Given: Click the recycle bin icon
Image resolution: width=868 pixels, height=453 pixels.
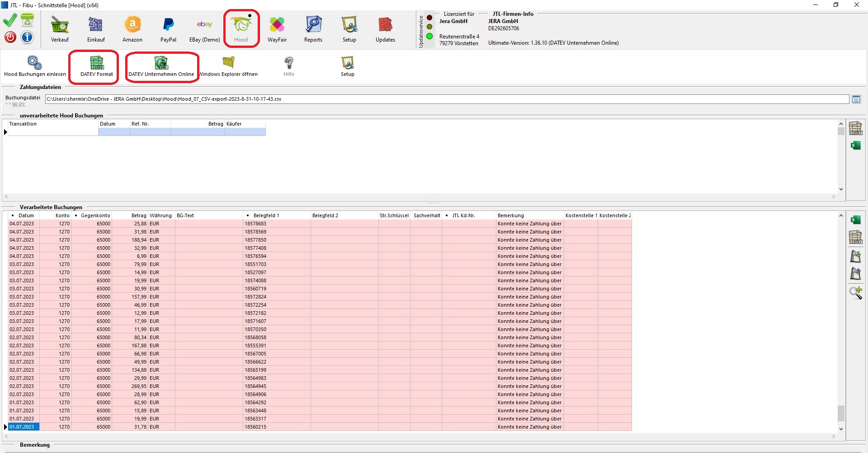Looking at the screenshot, I should pyautogui.click(x=27, y=20).
